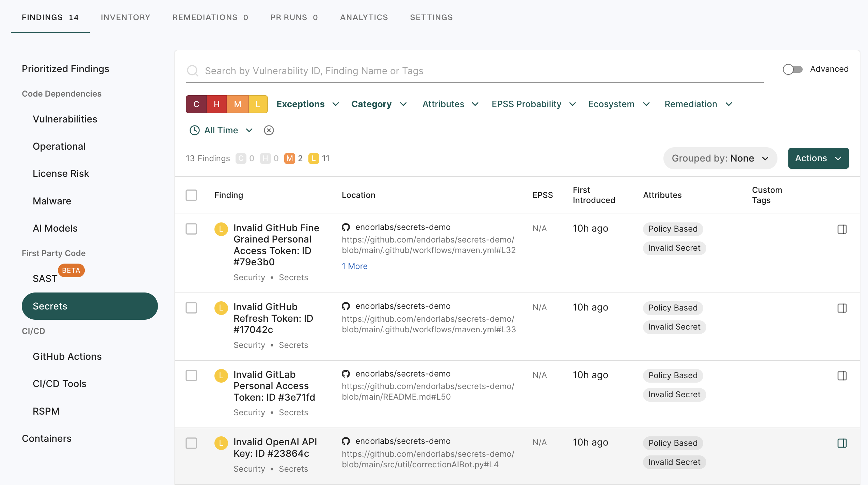868x485 pixels.
Task: Open side panel for GitLab Personal Access Token row
Action: coord(842,376)
